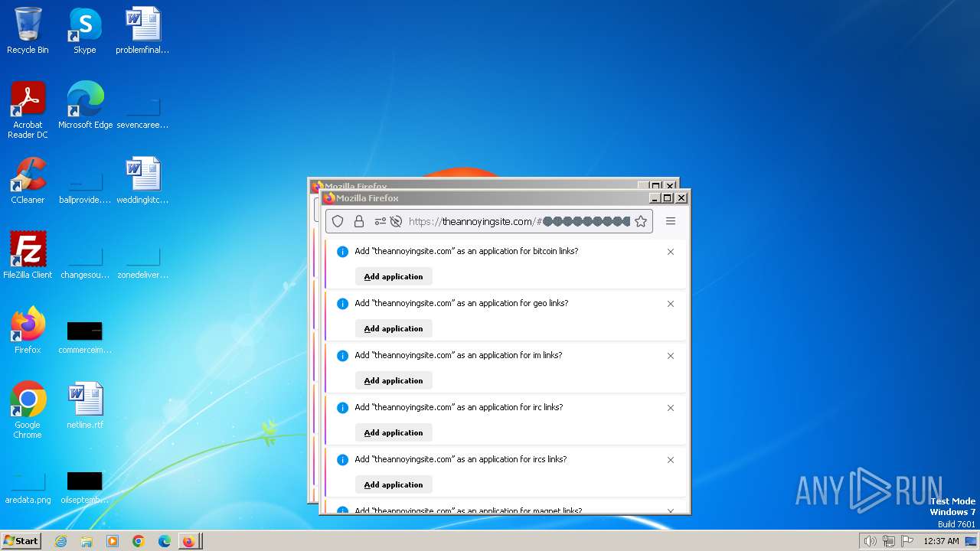Click the info icon on ircs notification
This screenshot has width=980, height=551.
[x=342, y=460]
